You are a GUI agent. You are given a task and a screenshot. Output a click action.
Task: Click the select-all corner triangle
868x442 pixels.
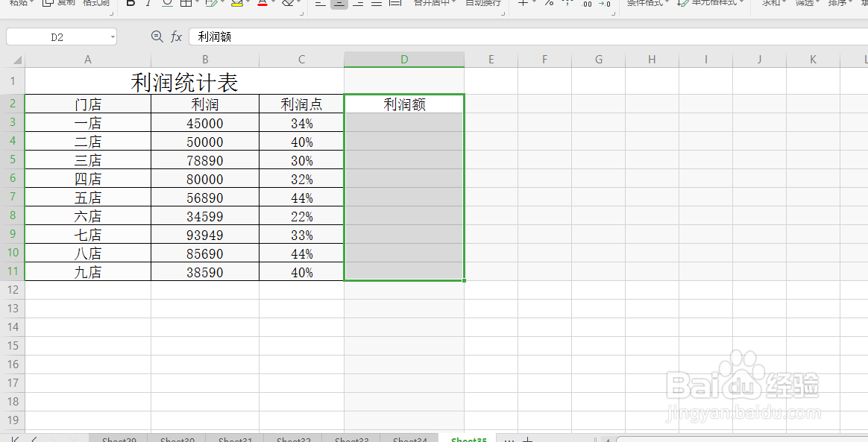pyautogui.click(x=16, y=60)
